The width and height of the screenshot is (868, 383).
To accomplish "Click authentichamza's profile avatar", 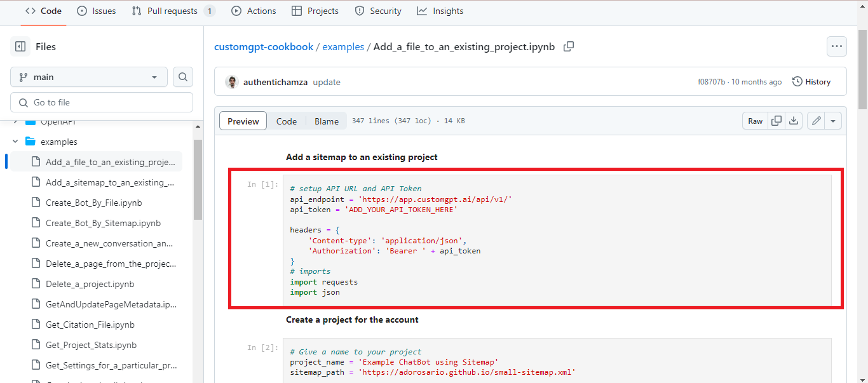I will [x=231, y=82].
